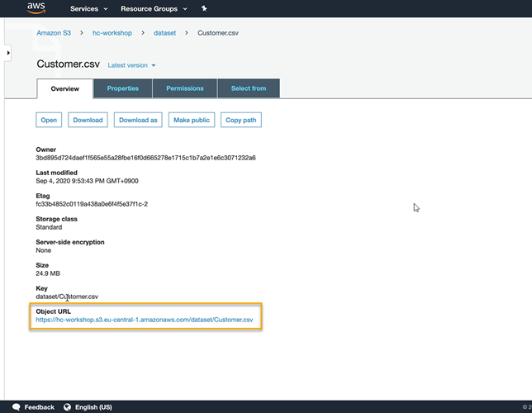Click the globe language icon
This screenshot has height=413, width=532.
(67, 407)
